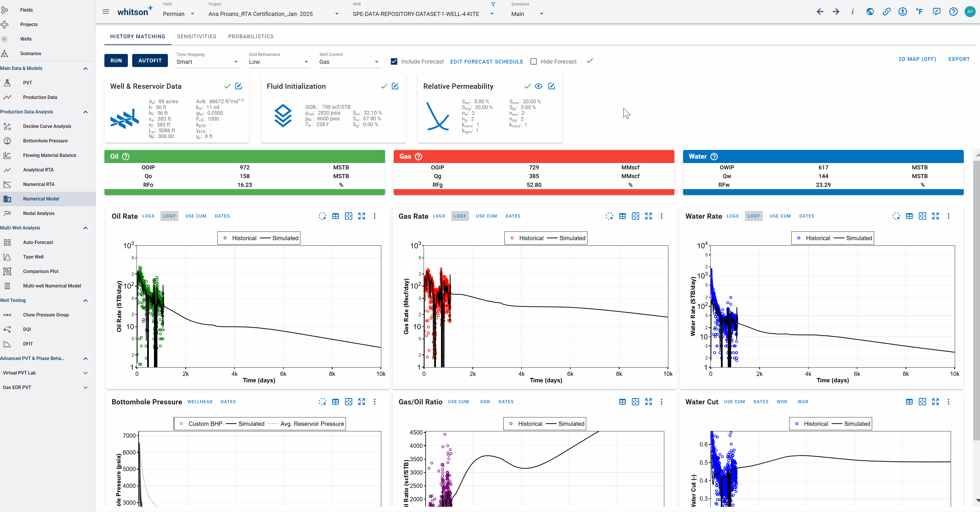Open Grid Refinement dropdown set to Low

[279, 62]
